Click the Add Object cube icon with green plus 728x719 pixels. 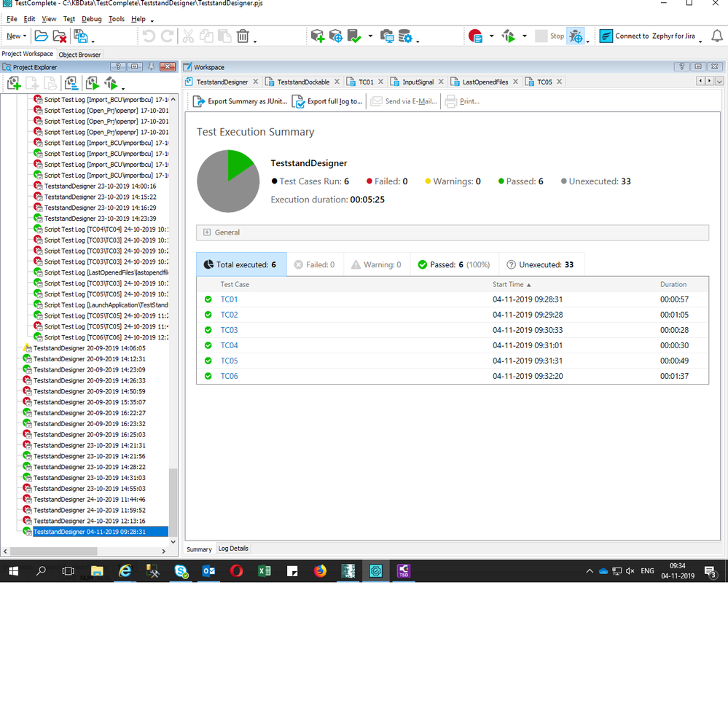click(x=318, y=36)
